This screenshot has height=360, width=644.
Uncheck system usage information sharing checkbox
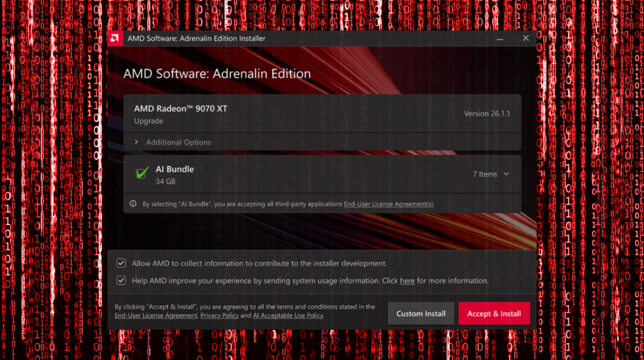coord(121,280)
